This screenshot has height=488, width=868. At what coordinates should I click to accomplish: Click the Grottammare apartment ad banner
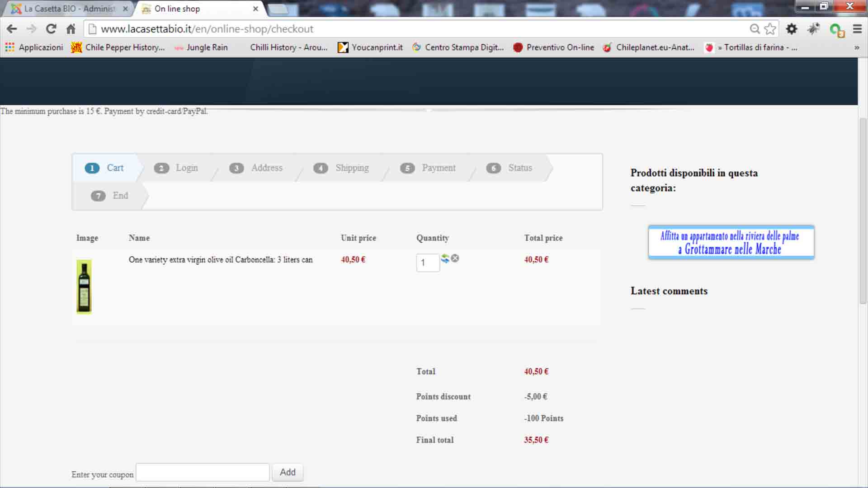click(731, 243)
